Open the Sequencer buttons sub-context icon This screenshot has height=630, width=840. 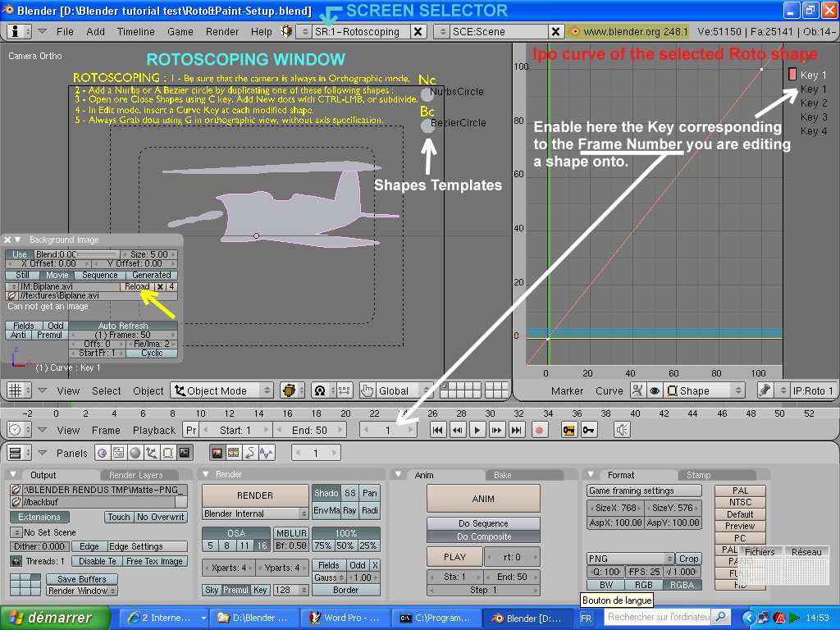coord(234,453)
